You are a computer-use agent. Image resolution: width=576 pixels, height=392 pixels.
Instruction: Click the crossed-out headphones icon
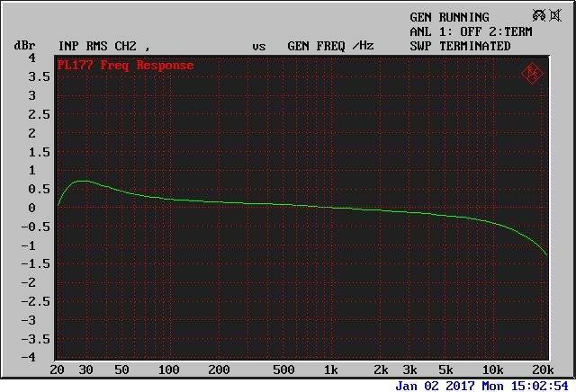pyautogui.click(x=538, y=16)
